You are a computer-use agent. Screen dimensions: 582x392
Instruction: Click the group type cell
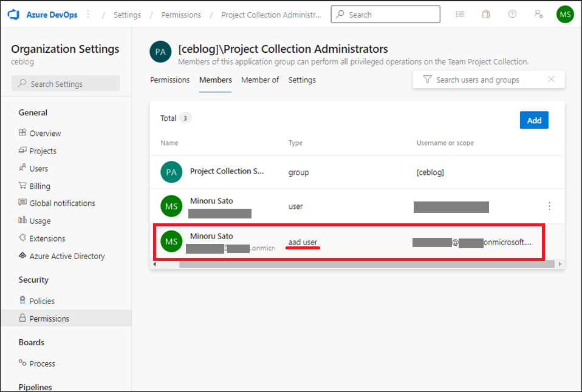click(298, 172)
